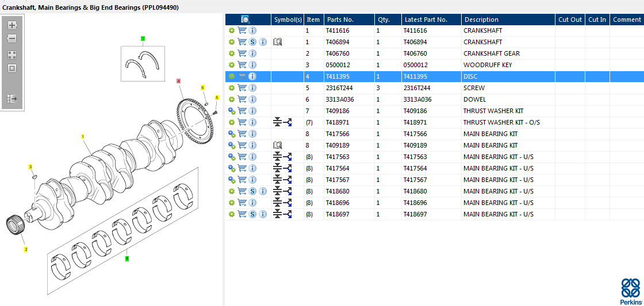Click S supersession icon for T418697
Image resolution: width=644 pixels, height=306 pixels.
click(x=252, y=214)
